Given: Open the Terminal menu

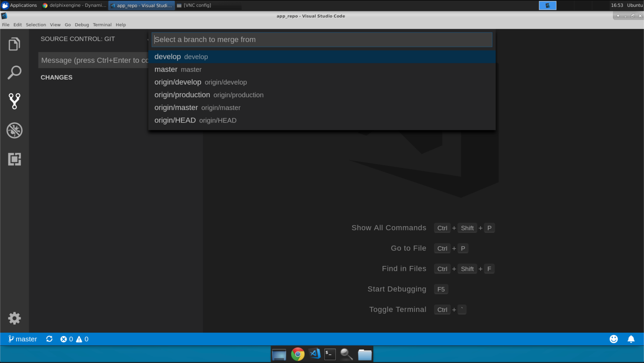Looking at the screenshot, I should pos(102,25).
